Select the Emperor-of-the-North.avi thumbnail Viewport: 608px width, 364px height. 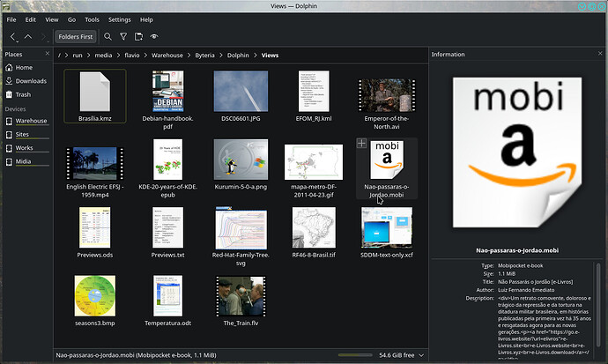[x=387, y=95]
